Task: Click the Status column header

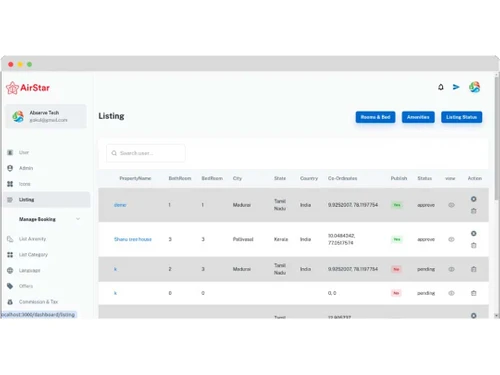Action: pos(425,178)
